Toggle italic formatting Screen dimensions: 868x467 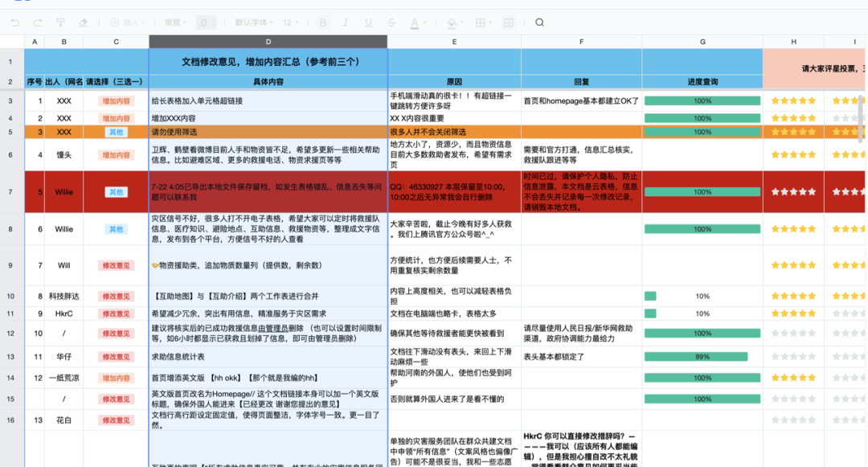point(346,23)
